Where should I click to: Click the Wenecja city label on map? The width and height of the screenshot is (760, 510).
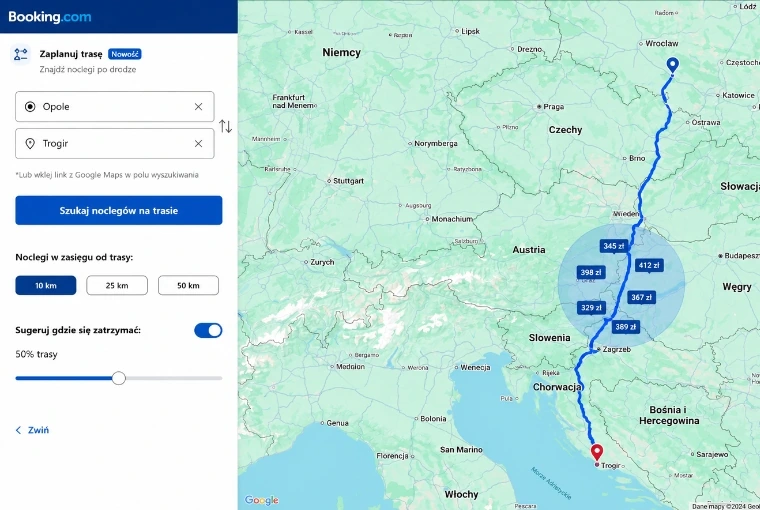click(x=475, y=367)
